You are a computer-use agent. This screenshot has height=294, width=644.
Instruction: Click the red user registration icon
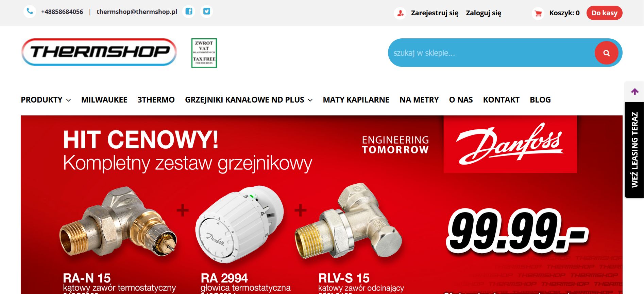point(400,14)
